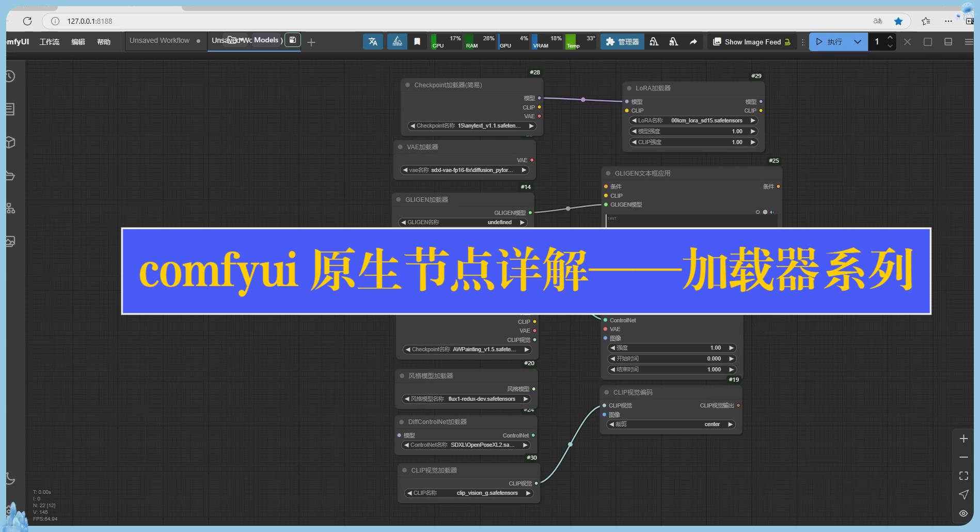Adjust CLIP强度 value in LoRA加载器
Screen dimensions: 980x532
click(693, 143)
